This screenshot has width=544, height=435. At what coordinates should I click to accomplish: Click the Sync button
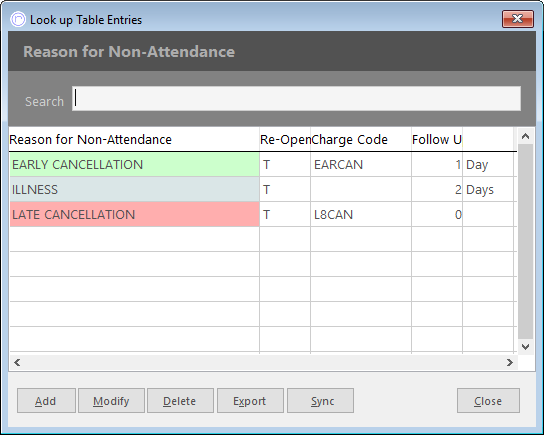point(321,401)
